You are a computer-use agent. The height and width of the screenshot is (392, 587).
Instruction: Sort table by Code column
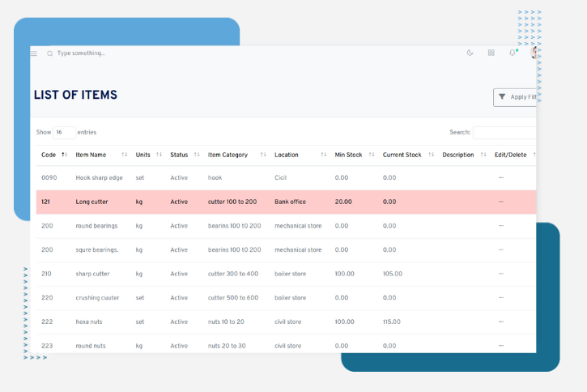tap(53, 155)
